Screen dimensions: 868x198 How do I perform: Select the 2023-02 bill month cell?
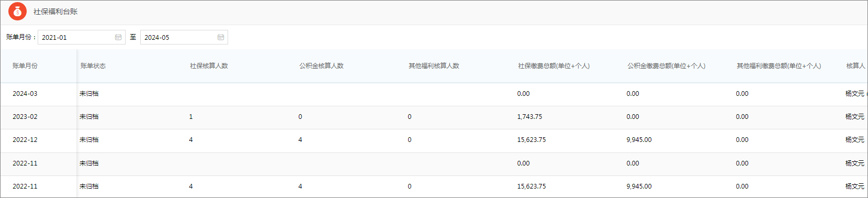(25, 117)
